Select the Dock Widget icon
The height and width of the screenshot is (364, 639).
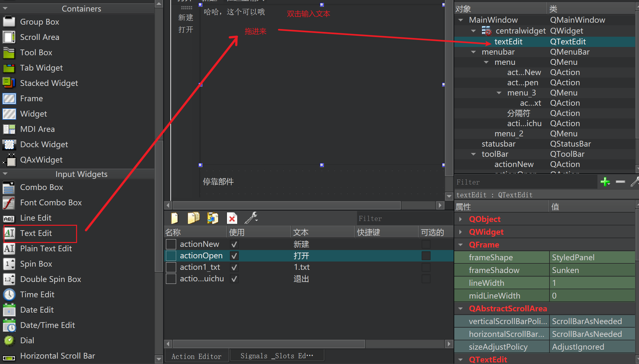(x=9, y=144)
